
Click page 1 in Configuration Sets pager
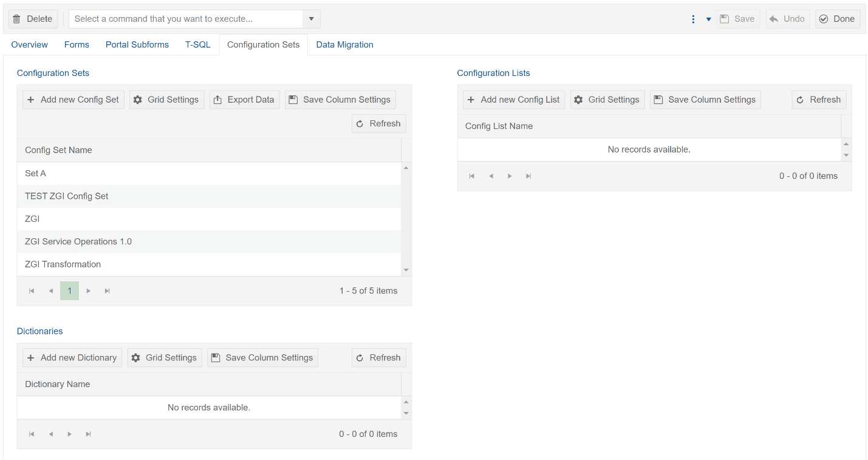(69, 291)
